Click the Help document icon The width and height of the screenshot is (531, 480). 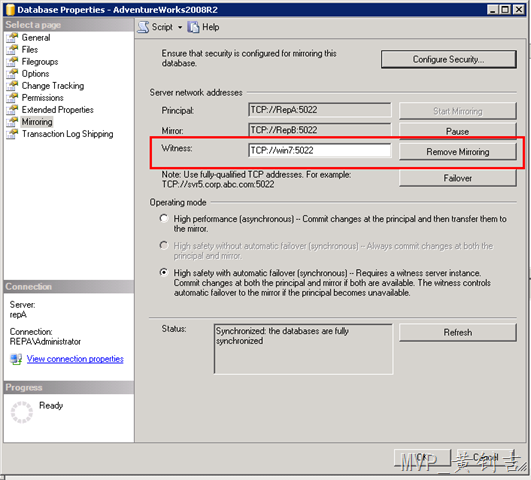(x=193, y=27)
